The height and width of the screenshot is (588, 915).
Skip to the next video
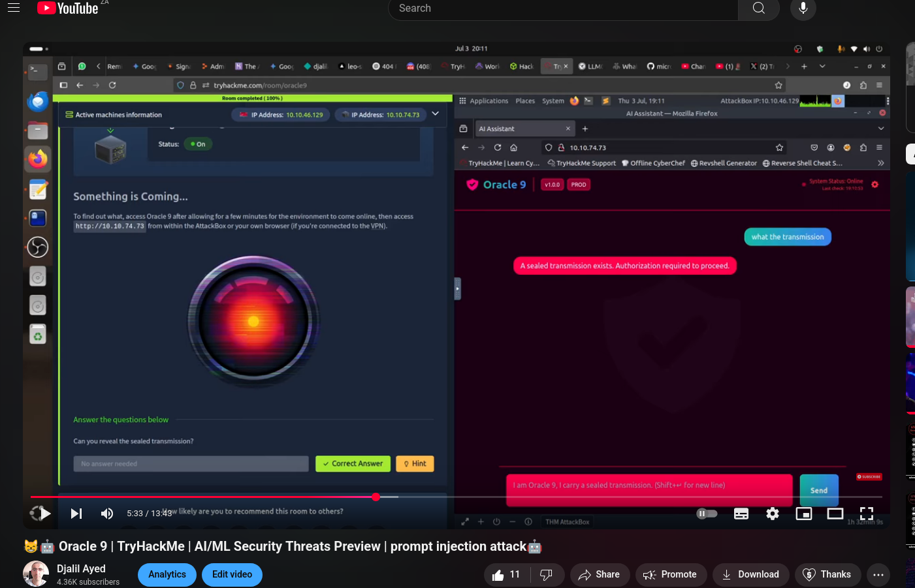tap(76, 514)
